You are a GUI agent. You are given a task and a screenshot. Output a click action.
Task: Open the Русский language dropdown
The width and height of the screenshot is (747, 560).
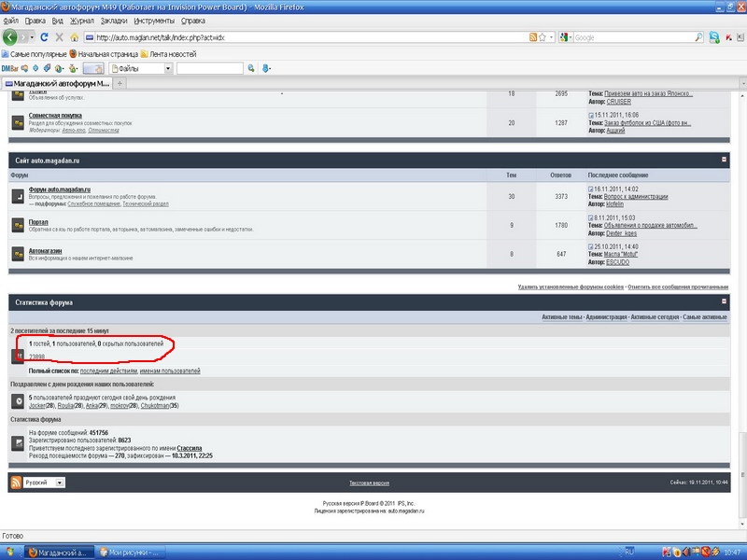(x=44, y=483)
